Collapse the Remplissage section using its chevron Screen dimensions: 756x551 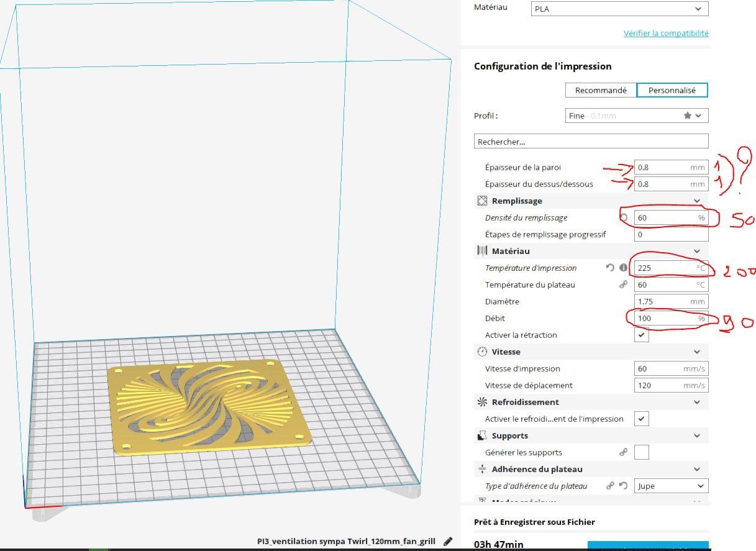point(697,201)
